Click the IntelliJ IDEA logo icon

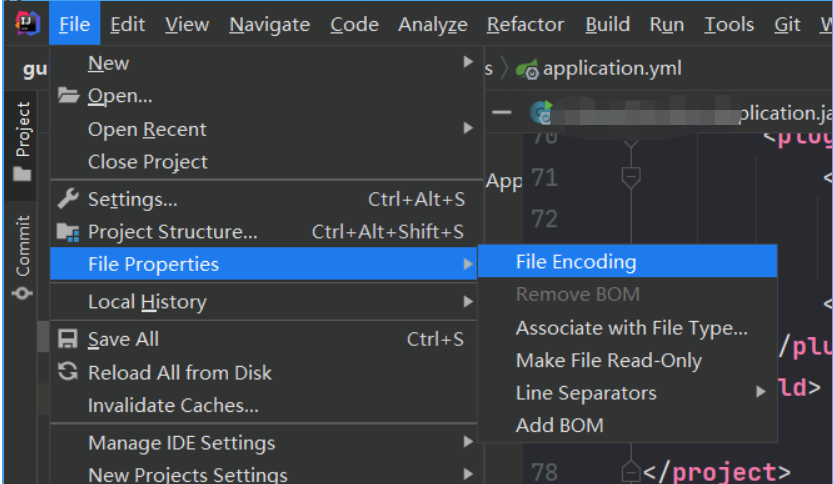[x=27, y=23]
